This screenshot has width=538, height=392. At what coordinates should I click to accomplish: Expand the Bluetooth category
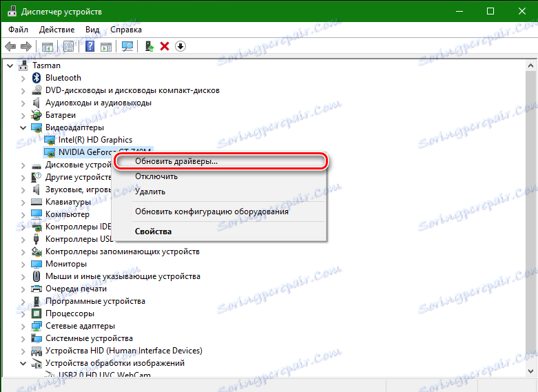pyautogui.click(x=23, y=79)
